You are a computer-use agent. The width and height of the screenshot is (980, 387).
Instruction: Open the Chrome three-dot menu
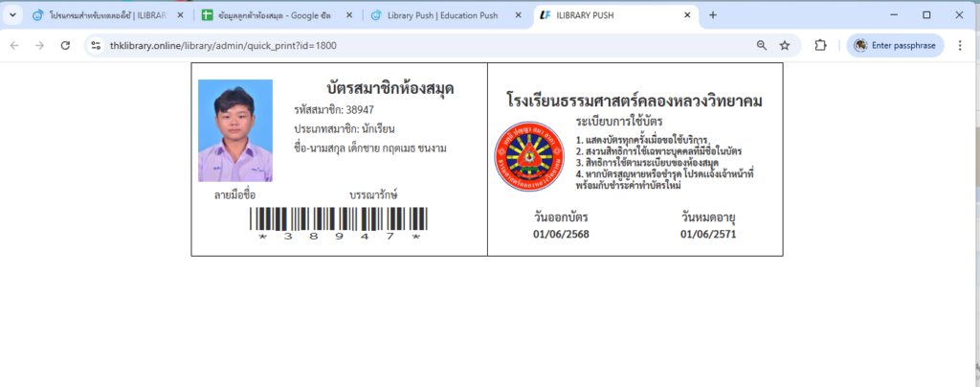pos(961,45)
